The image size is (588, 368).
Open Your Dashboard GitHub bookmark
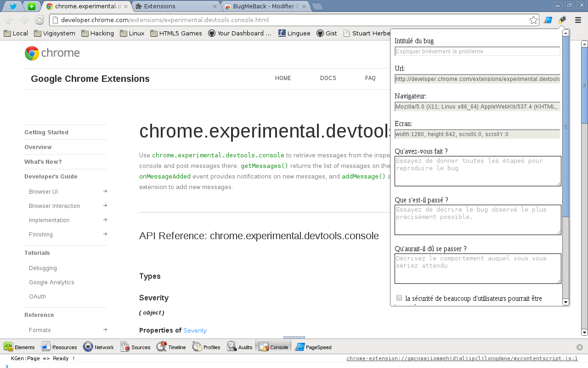[240, 33]
